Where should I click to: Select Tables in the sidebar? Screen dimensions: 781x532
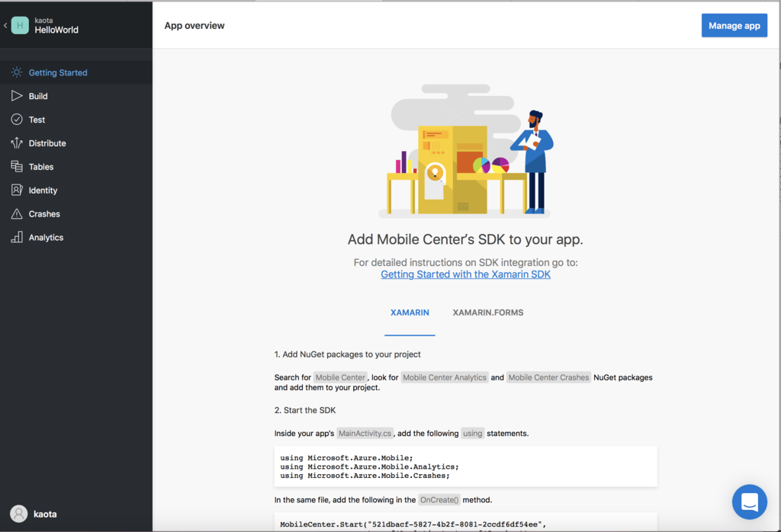(x=76, y=167)
